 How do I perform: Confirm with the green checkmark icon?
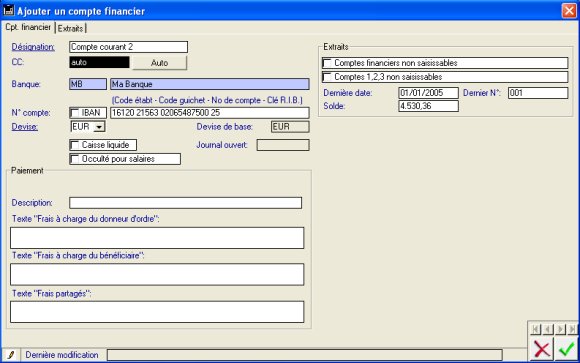pos(566,349)
